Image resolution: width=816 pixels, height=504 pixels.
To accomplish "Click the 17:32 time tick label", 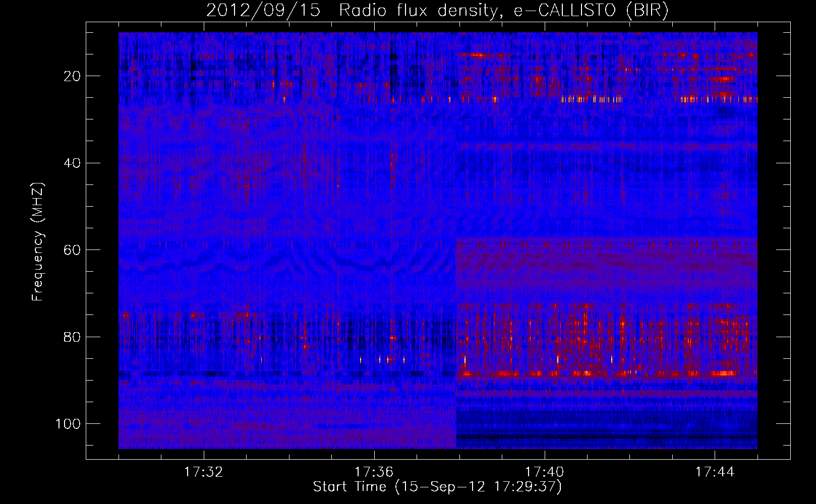I will (204, 472).
